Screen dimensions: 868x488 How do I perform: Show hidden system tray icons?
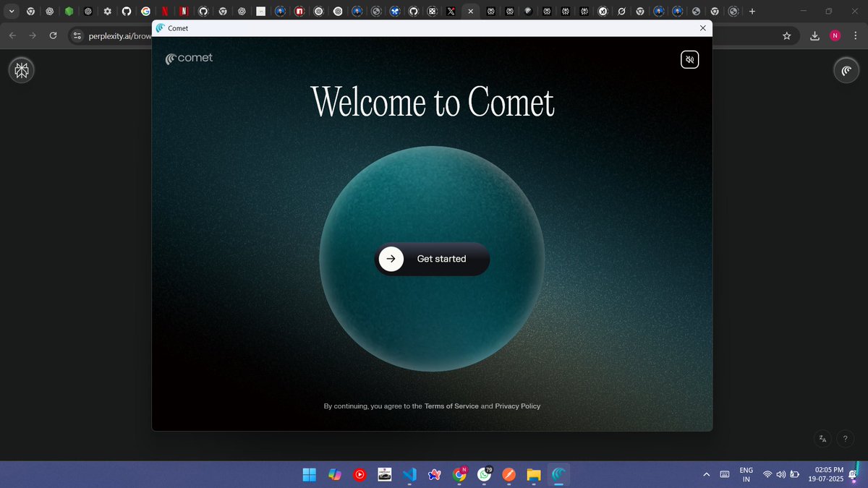coord(706,475)
